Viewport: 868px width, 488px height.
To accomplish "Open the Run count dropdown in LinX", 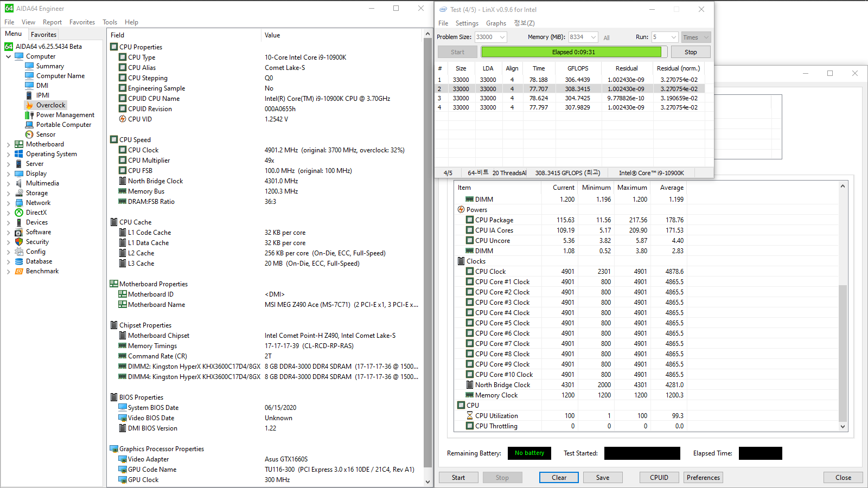I will 673,37.
